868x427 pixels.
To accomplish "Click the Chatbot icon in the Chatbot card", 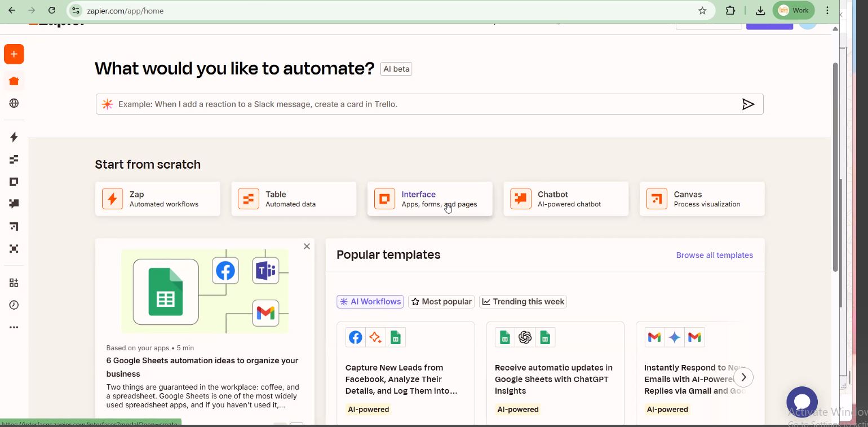I will pos(521,199).
